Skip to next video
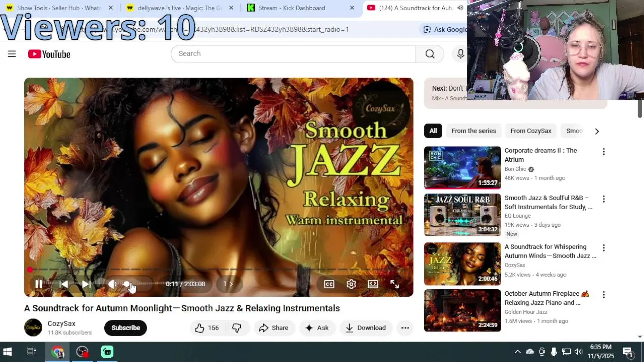 [x=86, y=284]
